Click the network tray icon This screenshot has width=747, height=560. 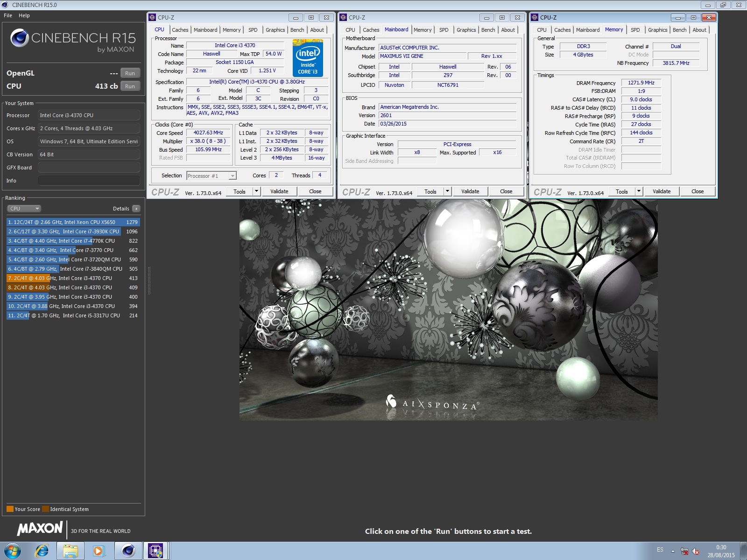pos(684,551)
